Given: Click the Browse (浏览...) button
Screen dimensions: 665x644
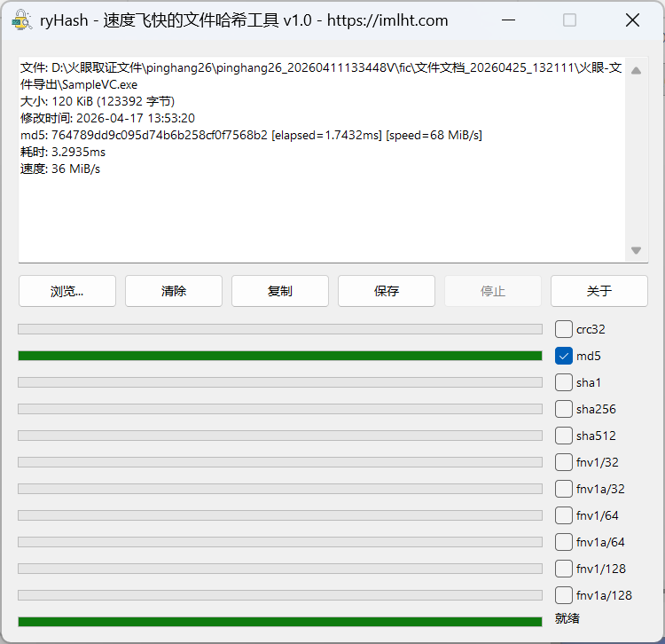Looking at the screenshot, I should [67, 291].
